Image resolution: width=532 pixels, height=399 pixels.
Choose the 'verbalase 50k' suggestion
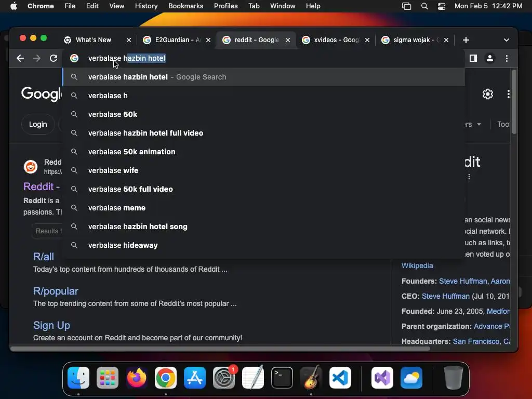(263, 114)
